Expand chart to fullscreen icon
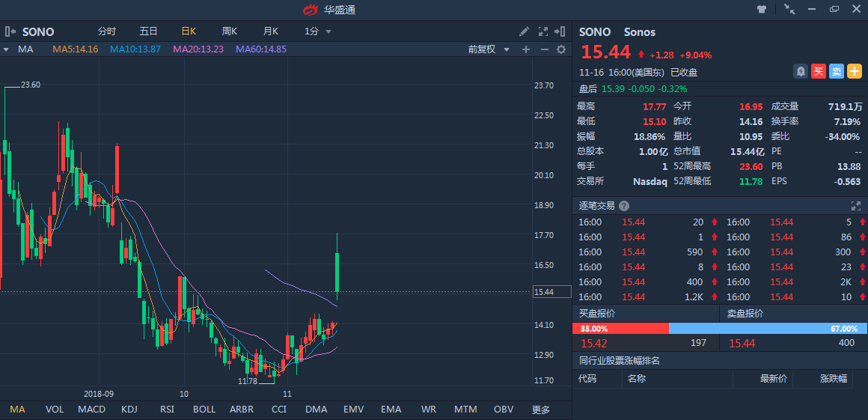 click(x=543, y=31)
